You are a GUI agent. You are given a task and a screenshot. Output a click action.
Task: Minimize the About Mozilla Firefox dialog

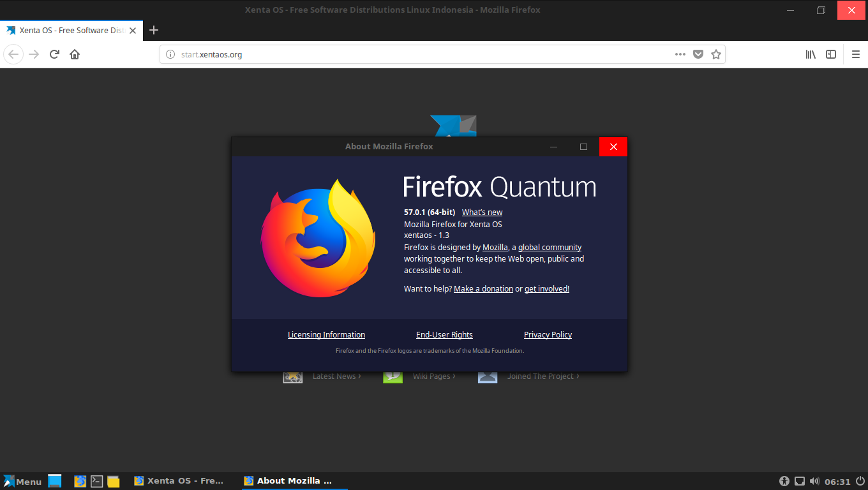pos(554,147)
